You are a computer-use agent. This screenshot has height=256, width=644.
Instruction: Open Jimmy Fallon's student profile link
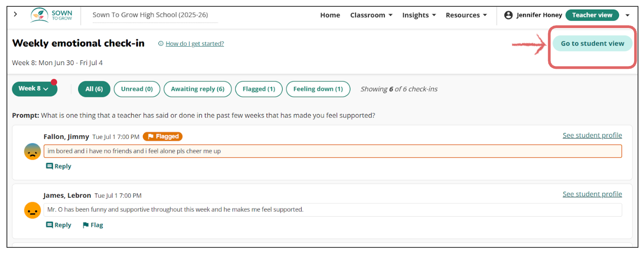tap(592, 135)
